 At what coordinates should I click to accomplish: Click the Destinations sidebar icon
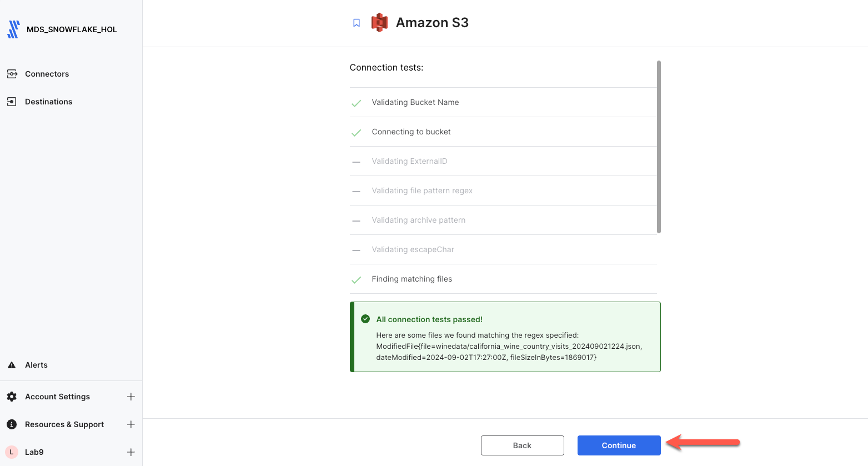tap(12, 102)
